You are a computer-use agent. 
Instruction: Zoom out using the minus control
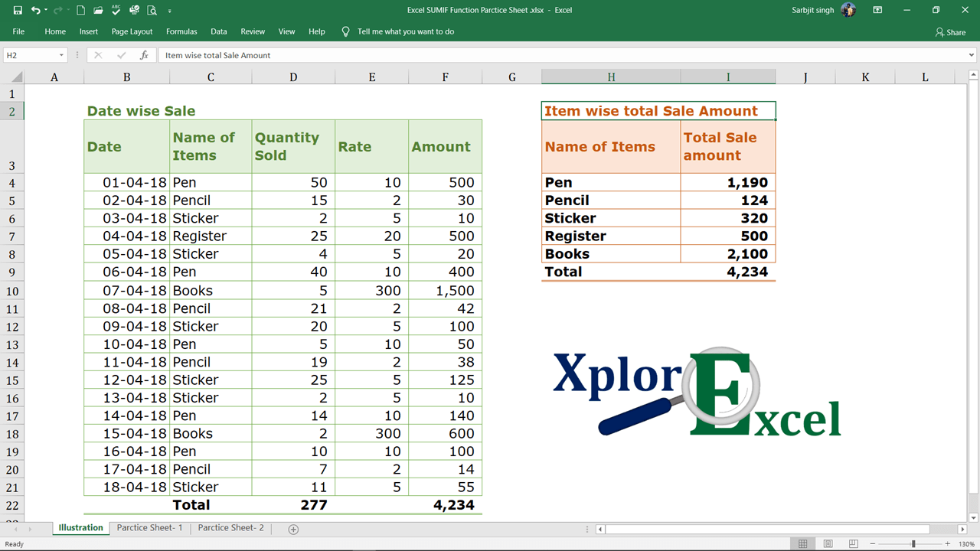point(872,543)
